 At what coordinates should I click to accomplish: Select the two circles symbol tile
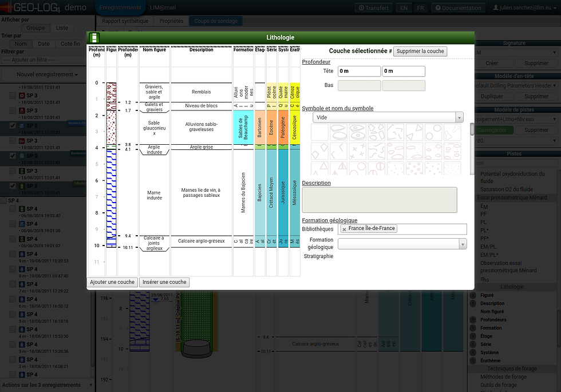(x=434, y=132)
